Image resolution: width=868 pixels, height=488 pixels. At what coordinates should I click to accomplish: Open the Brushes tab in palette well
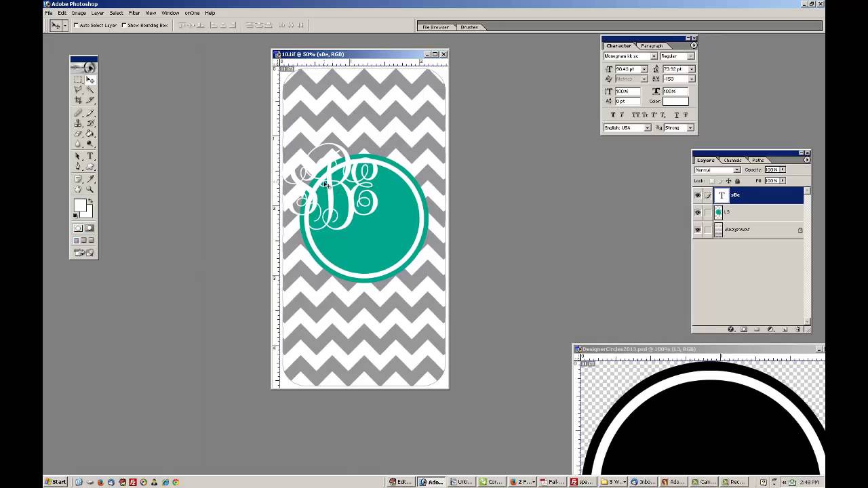coord(469,27)
